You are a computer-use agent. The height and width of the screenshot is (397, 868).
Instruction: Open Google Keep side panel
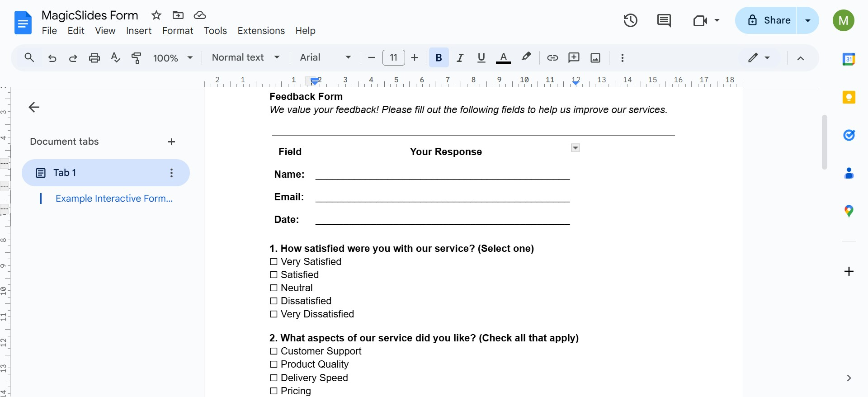[849, 97]
